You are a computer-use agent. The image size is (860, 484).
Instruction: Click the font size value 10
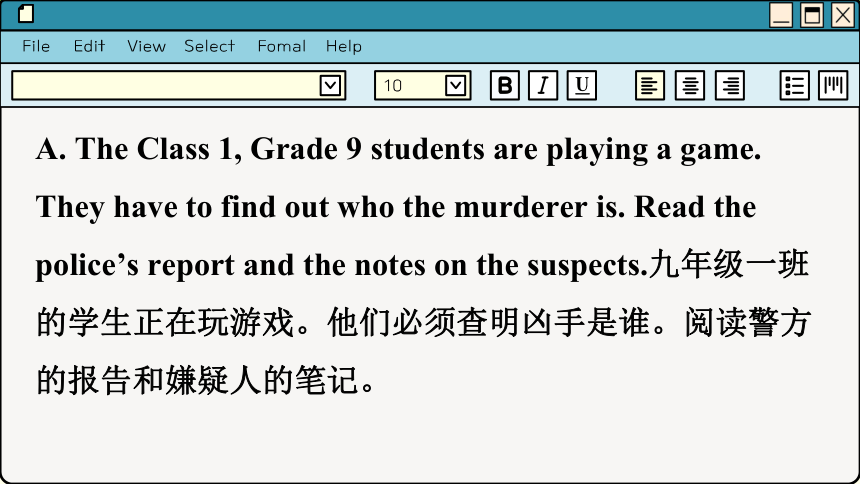[393, 86]
